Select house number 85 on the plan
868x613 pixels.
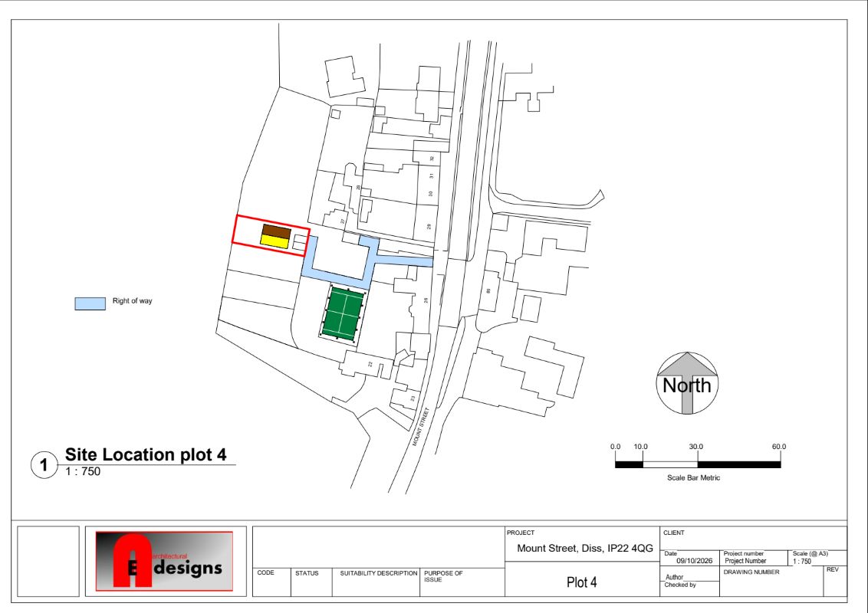[488, 291]
